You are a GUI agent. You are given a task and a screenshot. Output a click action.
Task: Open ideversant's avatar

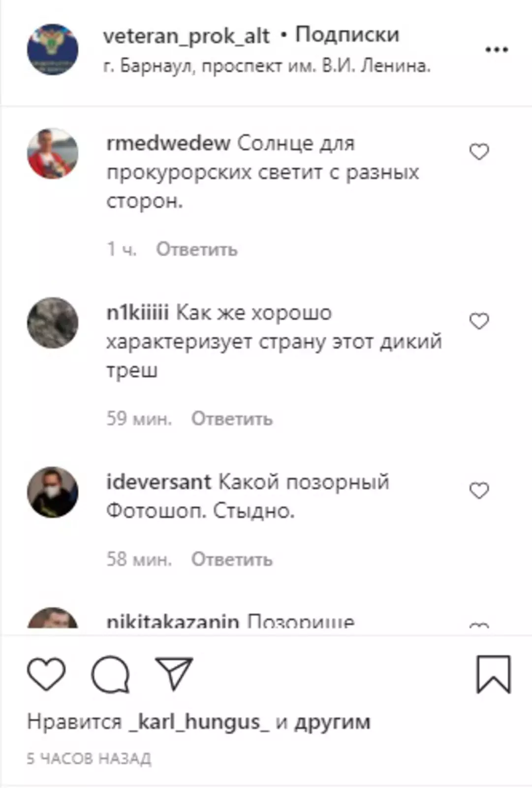point(53,492)
